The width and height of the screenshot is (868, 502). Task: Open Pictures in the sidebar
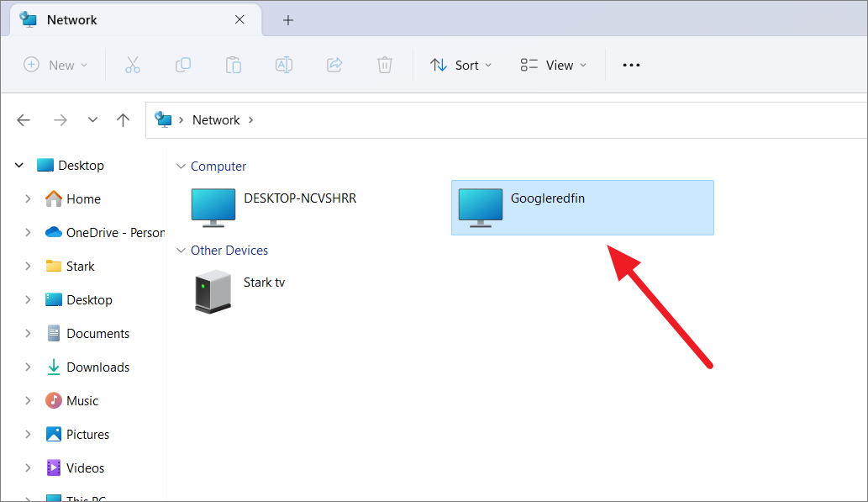point(77,435)
